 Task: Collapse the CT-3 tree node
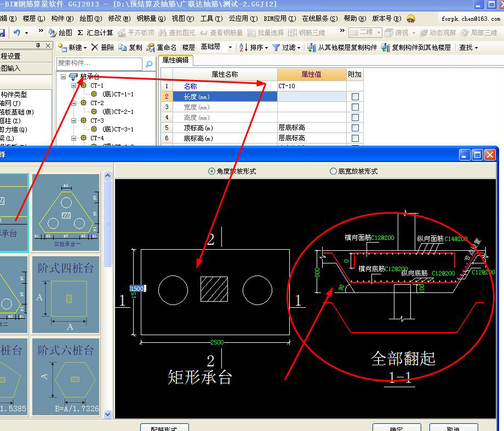[x=73, y=120]
